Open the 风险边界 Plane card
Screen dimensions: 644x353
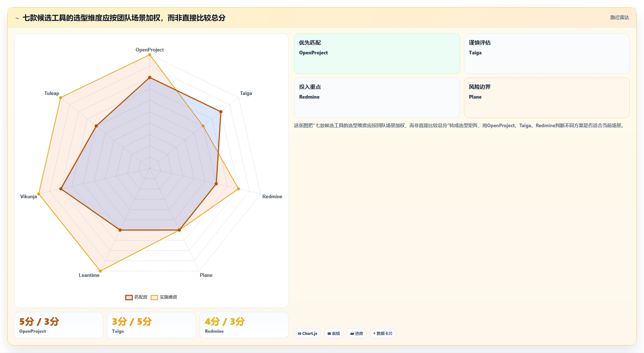(x=547, y=98)
